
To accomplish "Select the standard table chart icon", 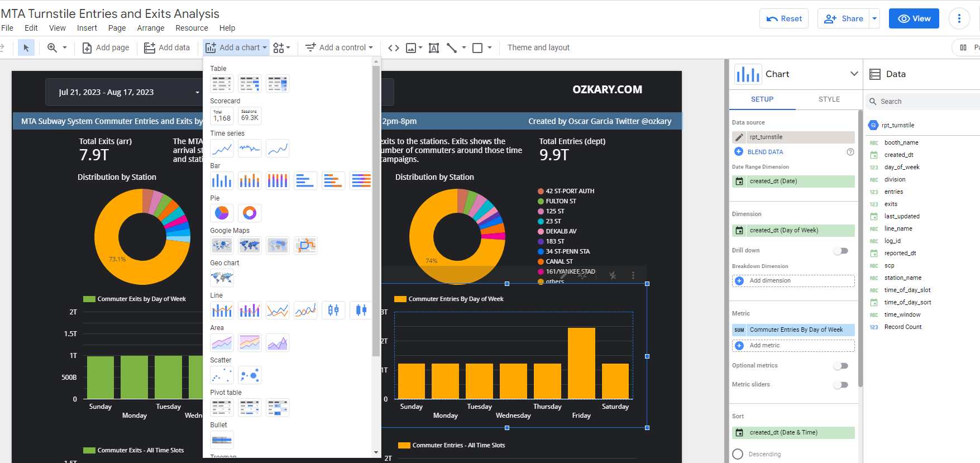I will tap(222, 84).
